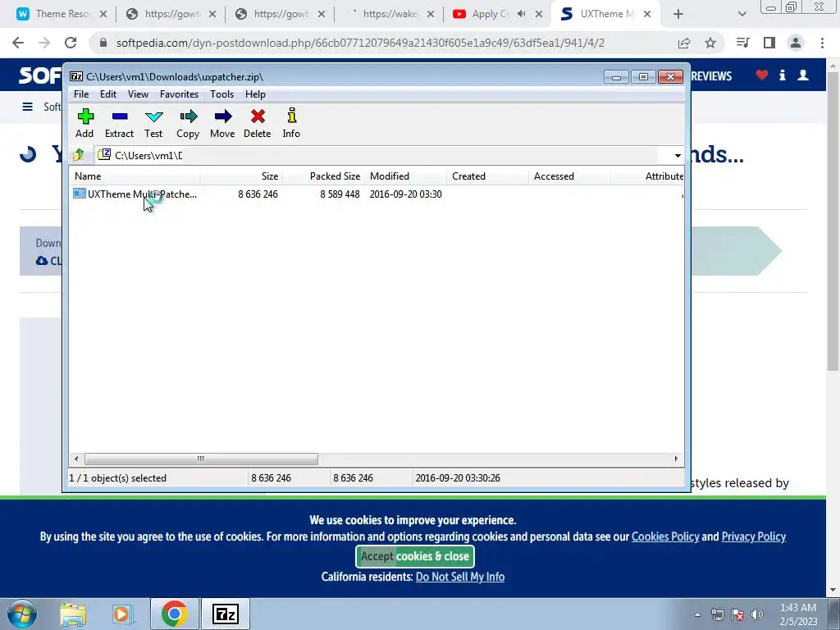The image size is (840, 630).
Task: Open Softpedia hamburger menu
Action: point(27,107)
